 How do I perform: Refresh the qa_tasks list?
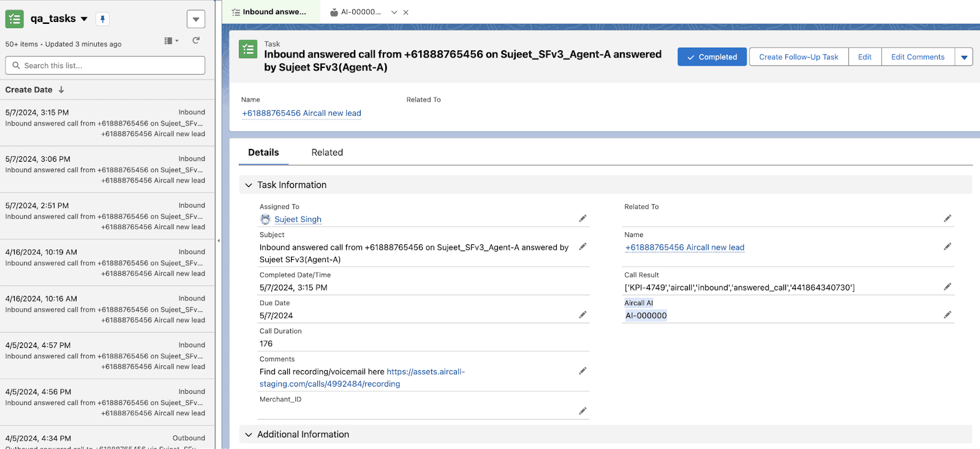click(196, 40)
